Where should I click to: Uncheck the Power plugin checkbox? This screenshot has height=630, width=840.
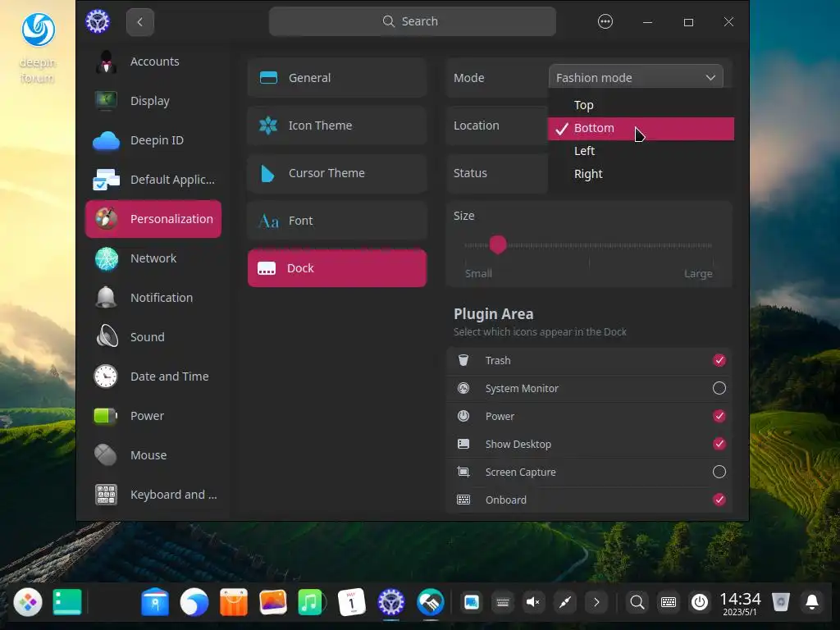tap(719, 416)
